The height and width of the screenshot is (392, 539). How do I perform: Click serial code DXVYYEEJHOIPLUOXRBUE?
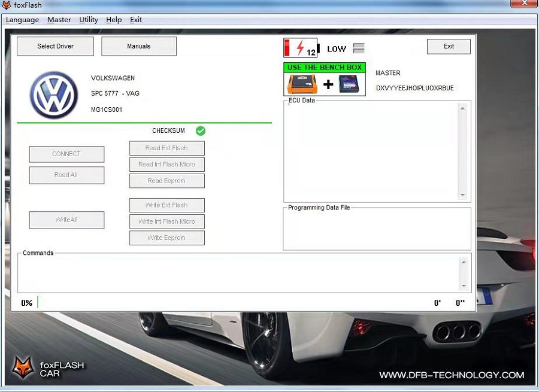tap(415, 89)
